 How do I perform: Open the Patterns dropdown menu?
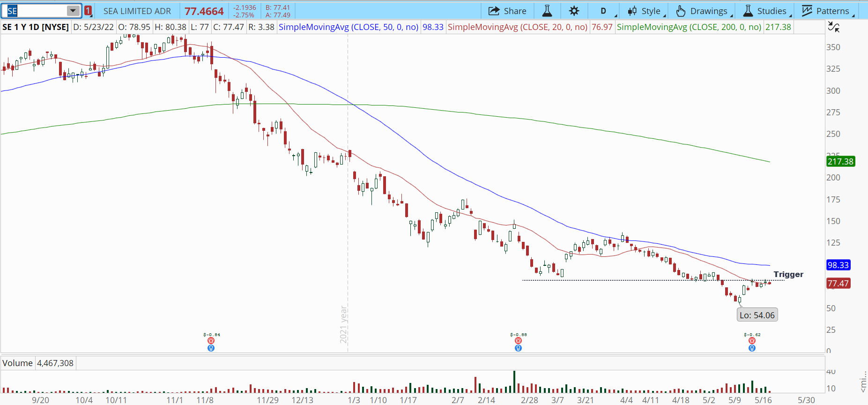click(828, 11)
